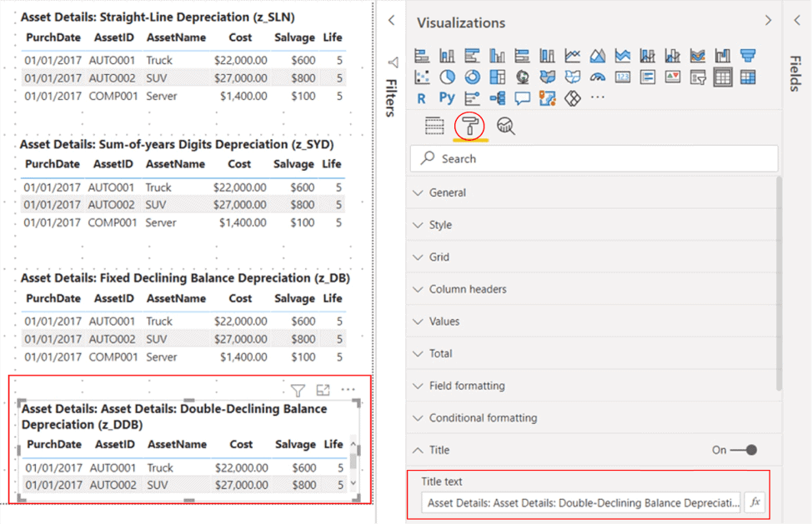This screenshot has width=812, height=524.
Task: Select the shape map visual
Action: pos(572,77)
